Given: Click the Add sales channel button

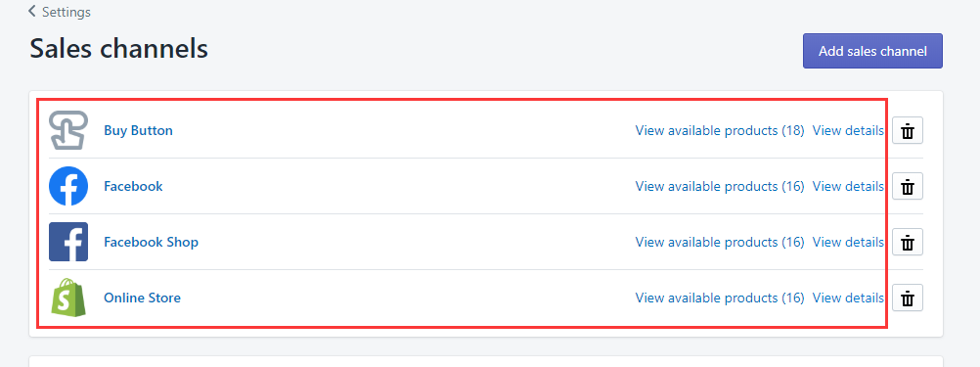Looking at the screenshot, I should (872, 51).
